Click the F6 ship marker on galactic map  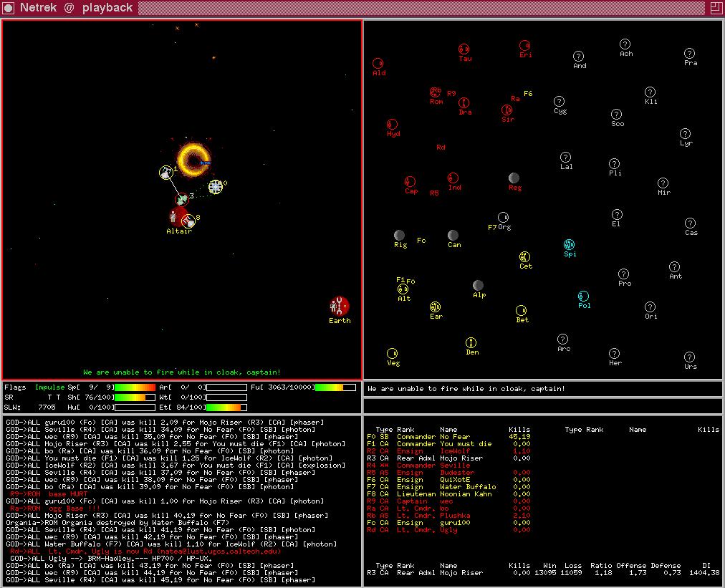pos(528,93)
